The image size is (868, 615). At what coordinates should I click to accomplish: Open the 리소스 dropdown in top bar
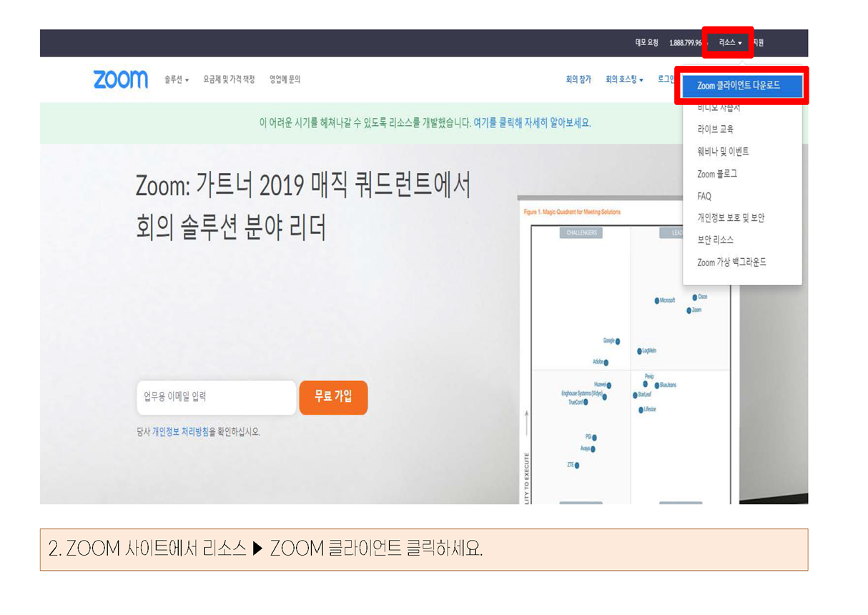pos(730,43)
